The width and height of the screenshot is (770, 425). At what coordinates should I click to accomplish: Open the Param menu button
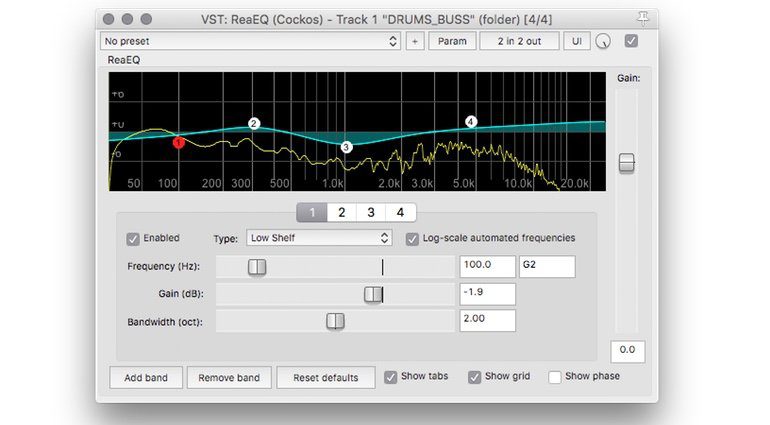pyautogui.click(x=452, y=41)
